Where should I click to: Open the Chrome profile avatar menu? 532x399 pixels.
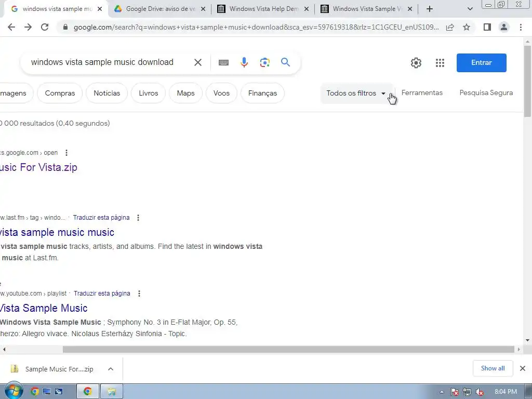pos(504,27)
